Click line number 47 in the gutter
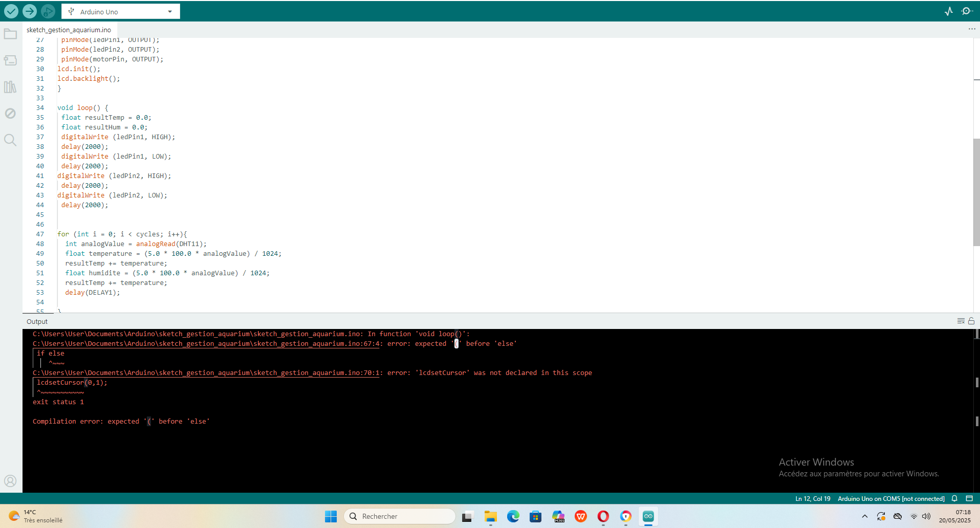 [x=40, y=234]
